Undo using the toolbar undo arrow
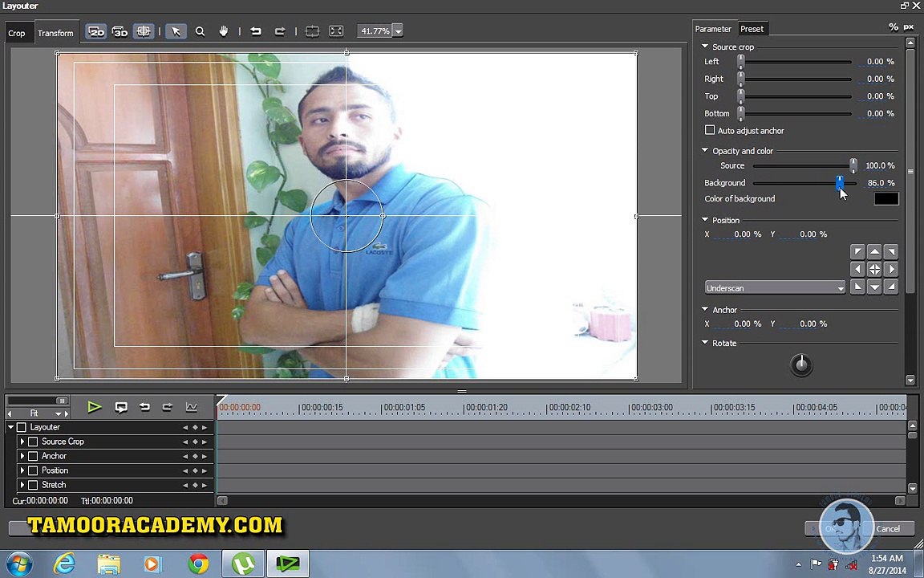924x578 pixels. (256, 31)
